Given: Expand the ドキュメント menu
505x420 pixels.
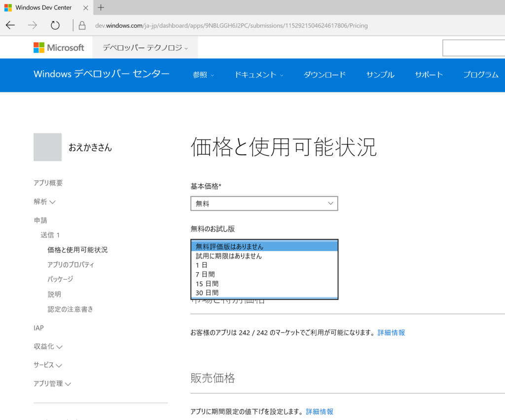Looking at the screenshot, I should point(258,74).
